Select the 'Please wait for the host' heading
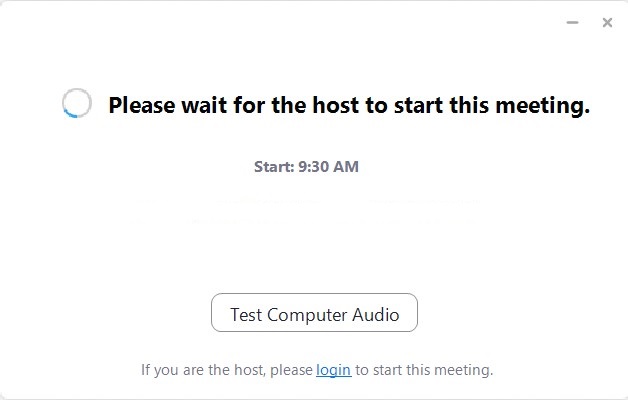 349,105
